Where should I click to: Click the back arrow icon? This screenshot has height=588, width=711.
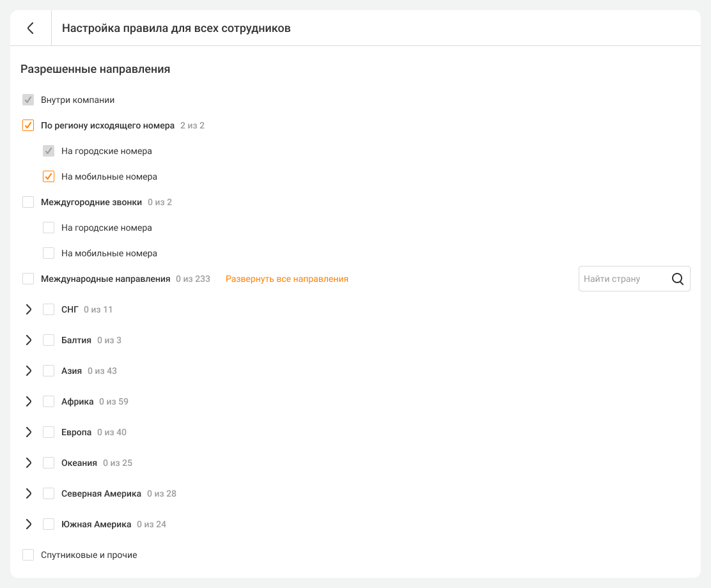point(30,28)
